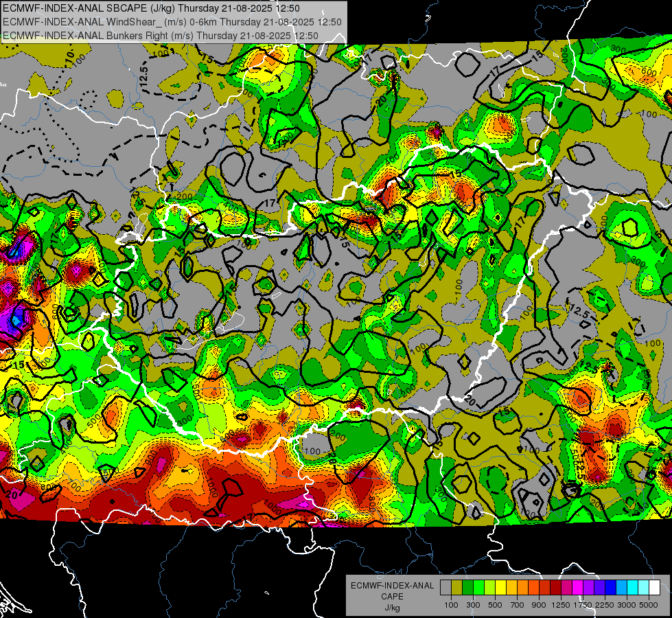Click the SBCAPE title line in header
The image size is (672, 618).
coord(151,8)
